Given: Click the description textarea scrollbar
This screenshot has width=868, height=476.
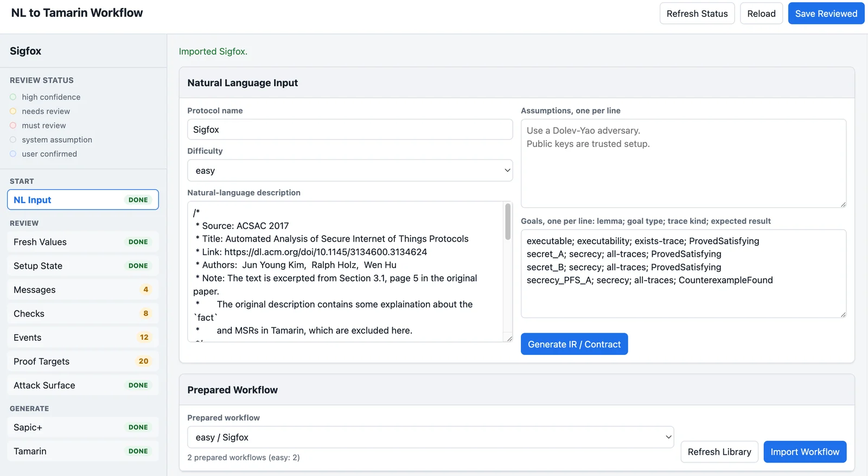Looking at the screenshot, I should (x=508, y=221).
